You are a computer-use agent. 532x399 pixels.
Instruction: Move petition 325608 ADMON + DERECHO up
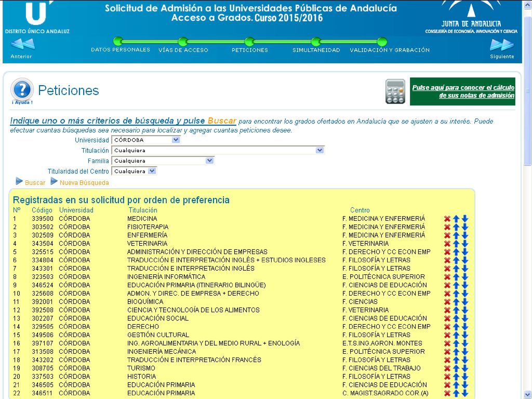pyautogui.click(x=456, y=294)
